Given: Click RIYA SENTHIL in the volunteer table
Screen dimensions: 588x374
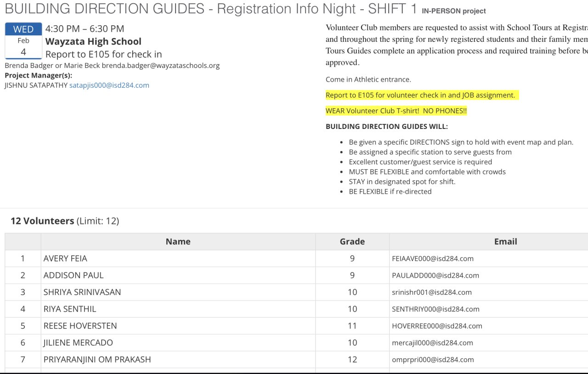Looking at the screenshot, I should pyautogui.click(x=70, y=309).
